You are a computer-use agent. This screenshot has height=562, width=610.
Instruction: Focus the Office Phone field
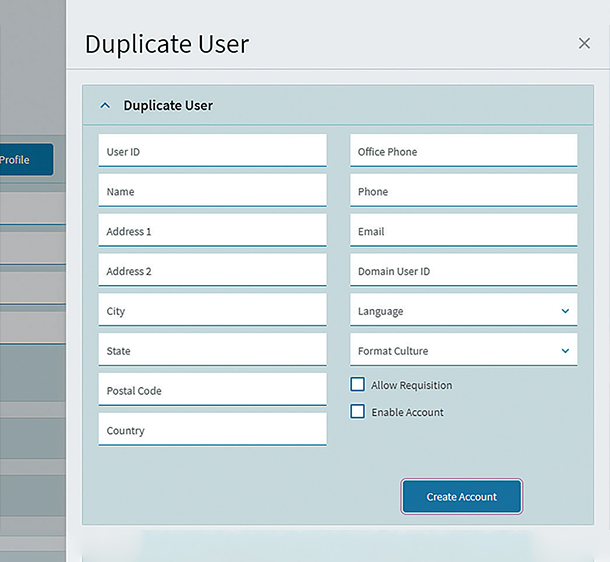pos(463,152)
